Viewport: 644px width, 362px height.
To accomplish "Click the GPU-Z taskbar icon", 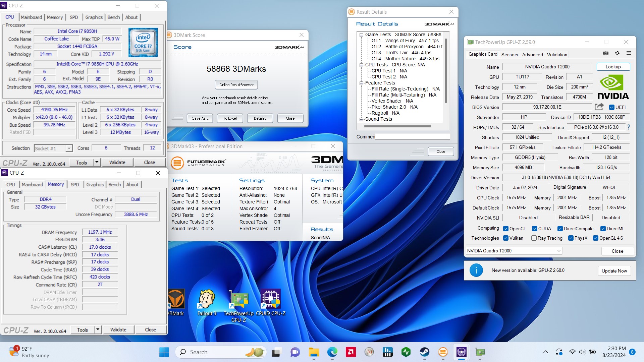I will (480, 352).
